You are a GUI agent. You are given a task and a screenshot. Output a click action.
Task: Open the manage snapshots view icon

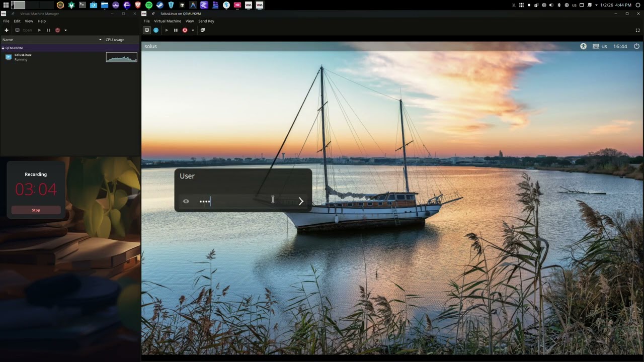[x=203, y=30]
